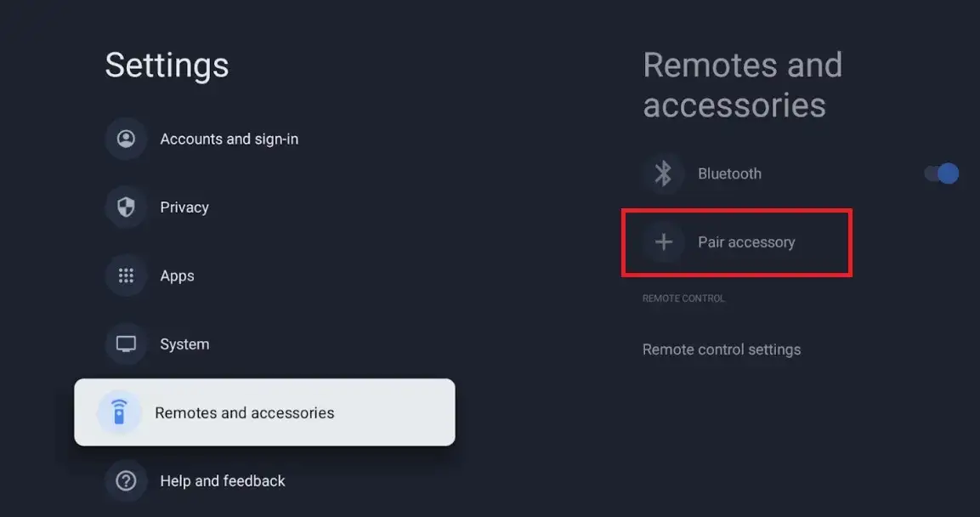The width and height of the screenshot is (980, 517).
Task: Open the Accounts and sign-in menu entry
Action: [x=229, y=138]
